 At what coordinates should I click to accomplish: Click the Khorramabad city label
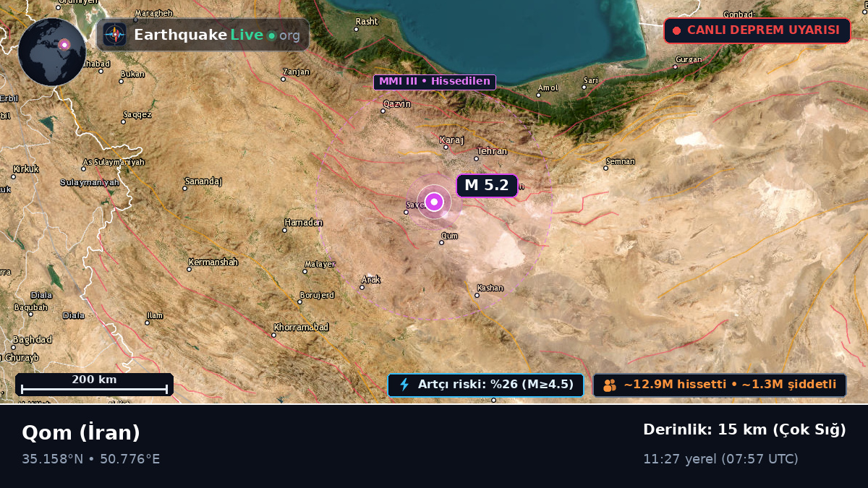(x=300, y=328)
